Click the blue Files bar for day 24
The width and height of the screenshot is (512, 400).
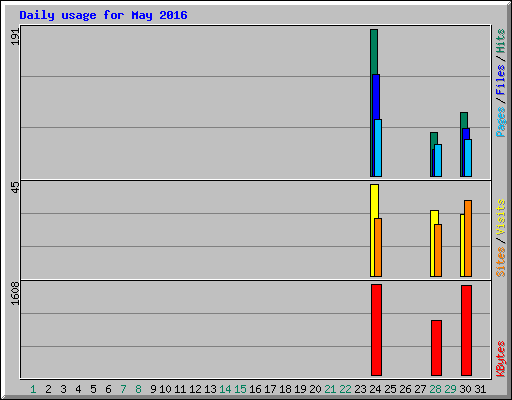point(377,97)
